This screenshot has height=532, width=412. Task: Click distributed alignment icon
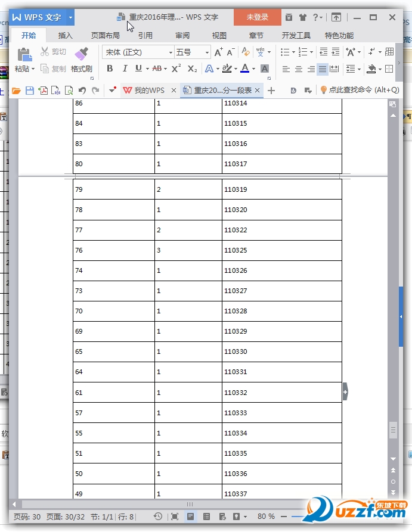tap(334, 69)
